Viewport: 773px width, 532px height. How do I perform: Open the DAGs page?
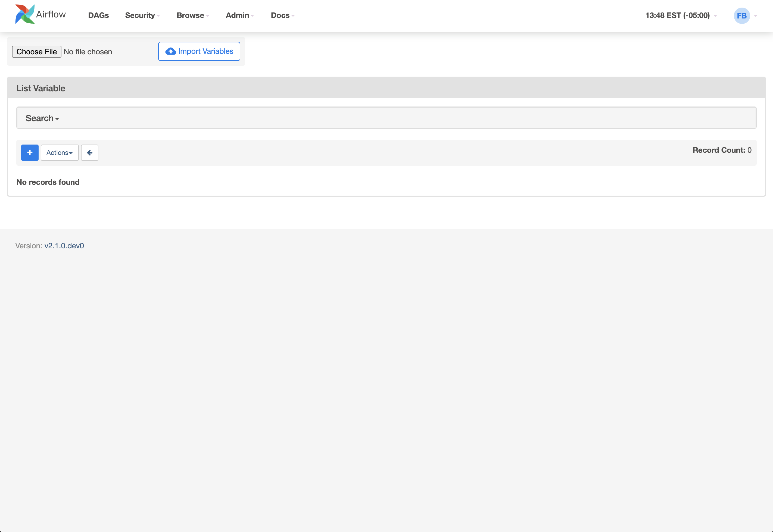pos(98,15)
